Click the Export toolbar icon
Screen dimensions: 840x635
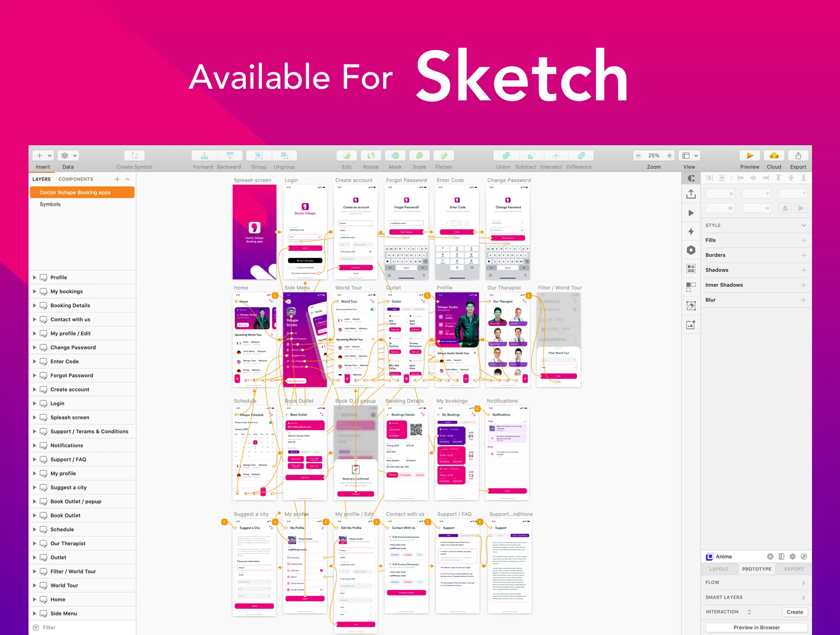798,155
